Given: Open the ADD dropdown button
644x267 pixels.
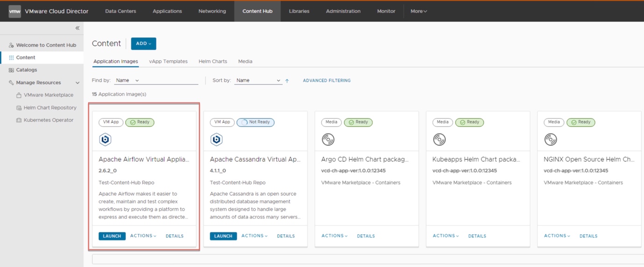Looking at the screenshot, I should coord(143,43).
